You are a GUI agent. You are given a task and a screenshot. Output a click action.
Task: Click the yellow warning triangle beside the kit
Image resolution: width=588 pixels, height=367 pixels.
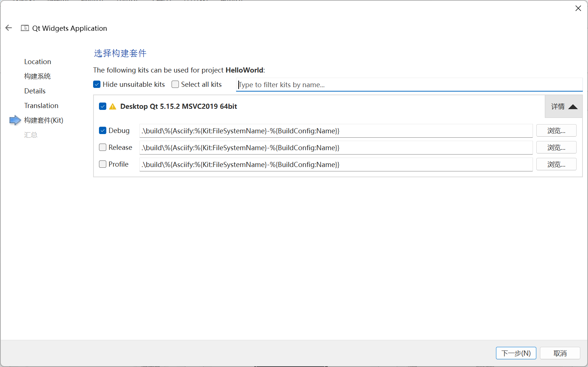[113, 107]
